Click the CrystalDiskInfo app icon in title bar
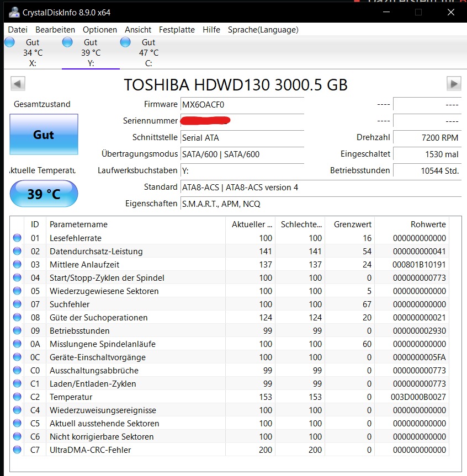The height and width of the screenshot is (476, 467). 14,12
